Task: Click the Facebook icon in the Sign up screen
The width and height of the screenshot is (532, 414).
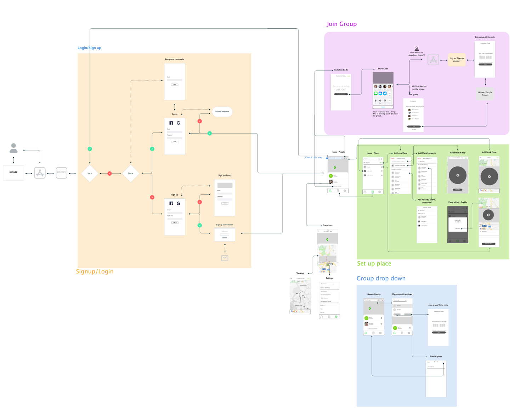Action: click(x=171, y=203)
